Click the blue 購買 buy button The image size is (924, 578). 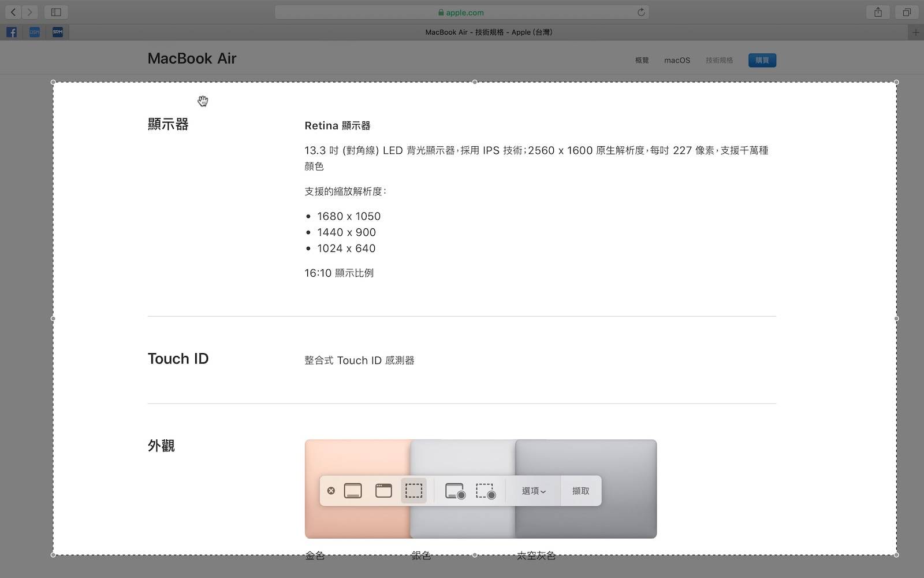[x=762, y=60]
